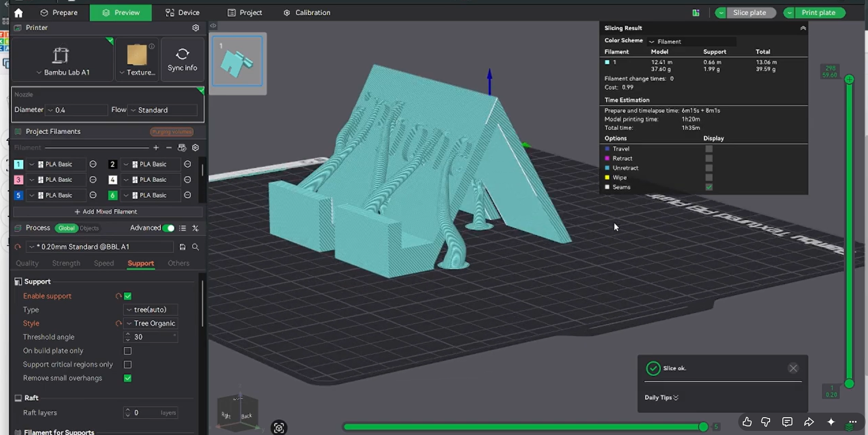Open Slice plate dropdown arrow
This screenshot has height=435, width=868.
pyautogui.click(x=720, y=13)
